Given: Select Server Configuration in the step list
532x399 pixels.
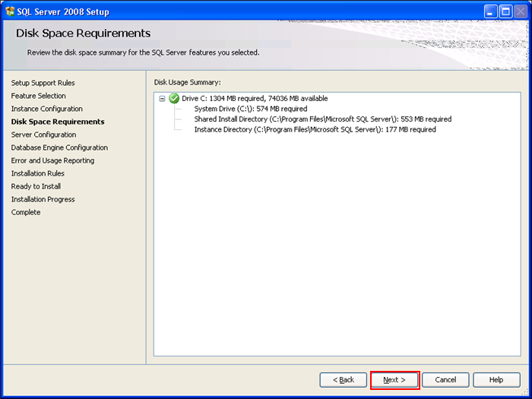Looking at the screenshot, I should tap(43, 135).
